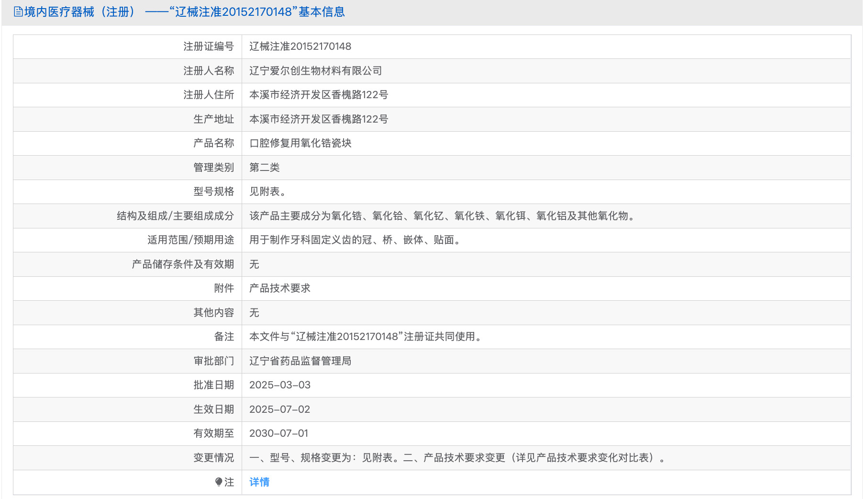Click the 备注 remark text cell
This screenshot has height=499, width=868.
click(366, 337)
